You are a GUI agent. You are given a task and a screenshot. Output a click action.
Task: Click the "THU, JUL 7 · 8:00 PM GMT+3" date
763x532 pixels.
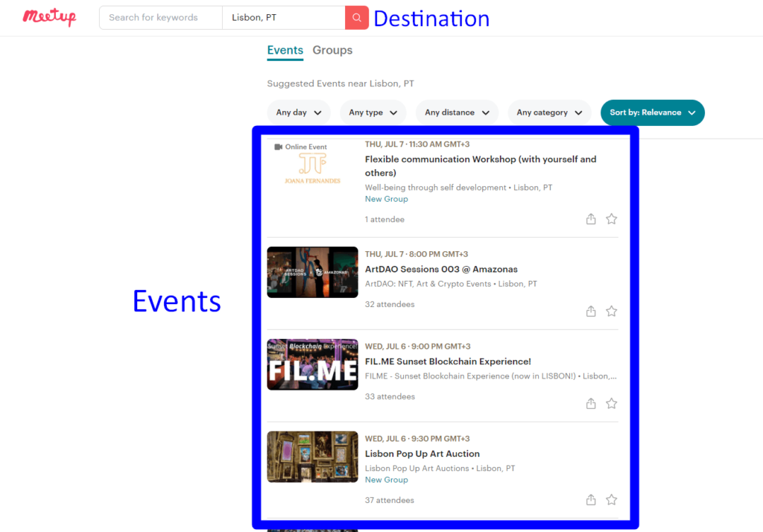point(417,254)
